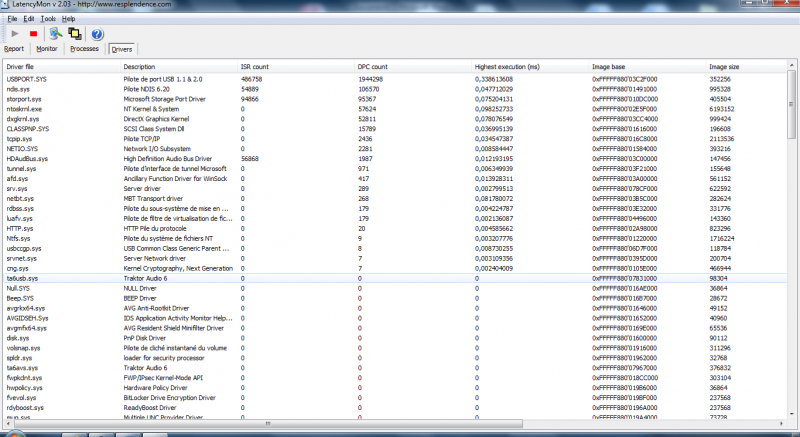Start the latency monitor with the play icon
The height and width of the screenshot is (437, 800).
(x=14, y=34)
